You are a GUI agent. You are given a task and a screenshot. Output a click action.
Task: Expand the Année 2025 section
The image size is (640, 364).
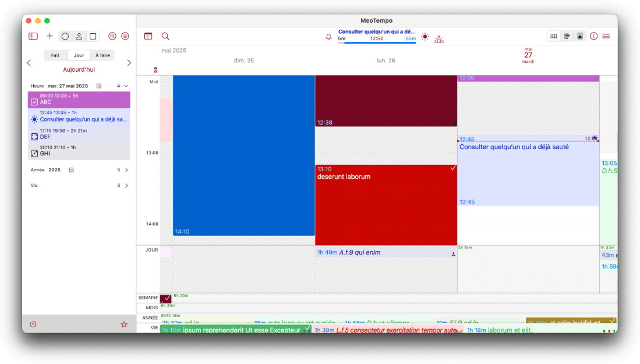(126, 170)
